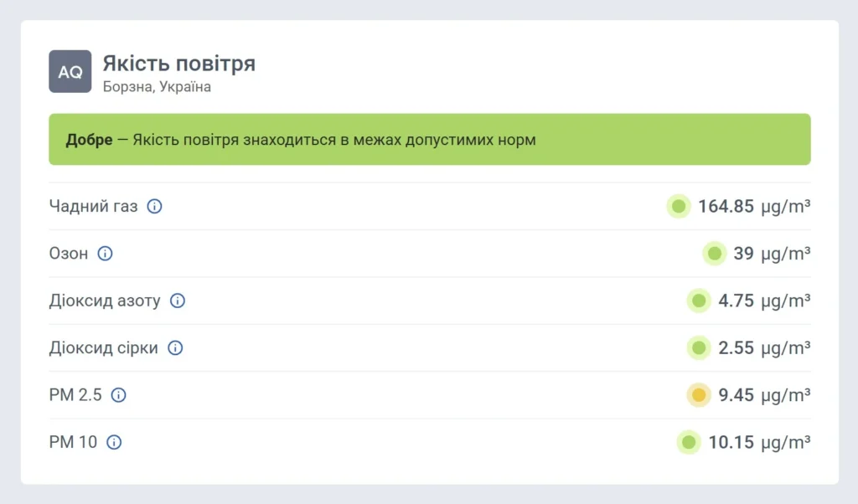
Task: Click the Борзна, Україна location text
Action: coord(157,87)
